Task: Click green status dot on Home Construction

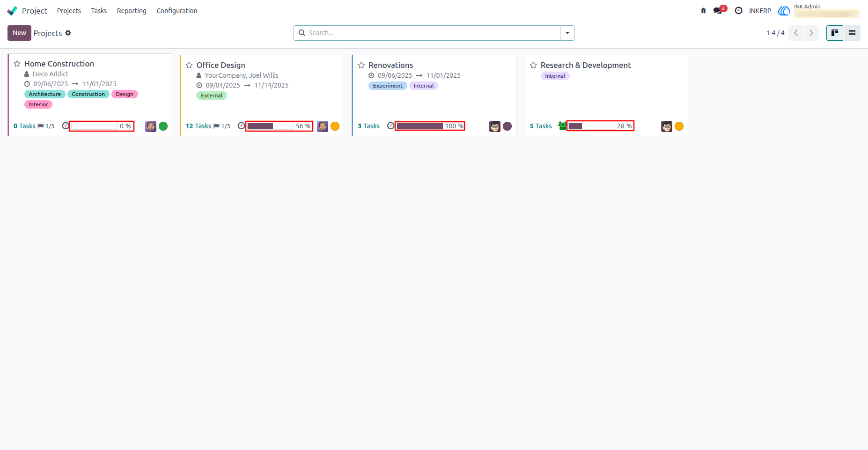Action: [x=163, y=126]
